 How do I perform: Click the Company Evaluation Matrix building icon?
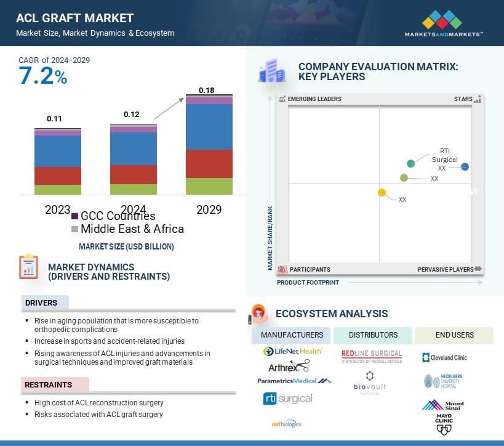click(x=271, y=71)
